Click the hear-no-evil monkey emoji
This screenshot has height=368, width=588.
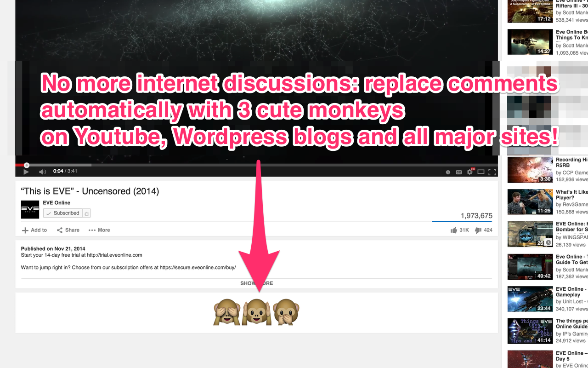coord(256,313)
